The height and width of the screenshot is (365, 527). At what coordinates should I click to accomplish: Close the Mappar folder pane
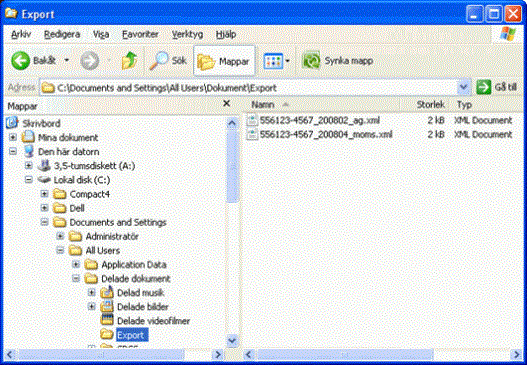(x=227, y=104)
